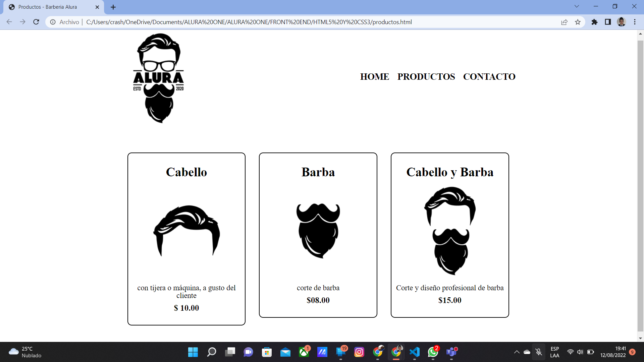The image size is (644, 362).
Task: Switch the ESP LAA input language
Action: click(555, 352)
